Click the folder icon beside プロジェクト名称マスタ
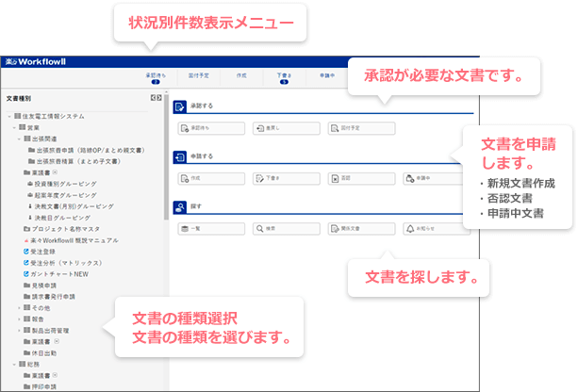The image size is (578, 392). tap(27, 229)
